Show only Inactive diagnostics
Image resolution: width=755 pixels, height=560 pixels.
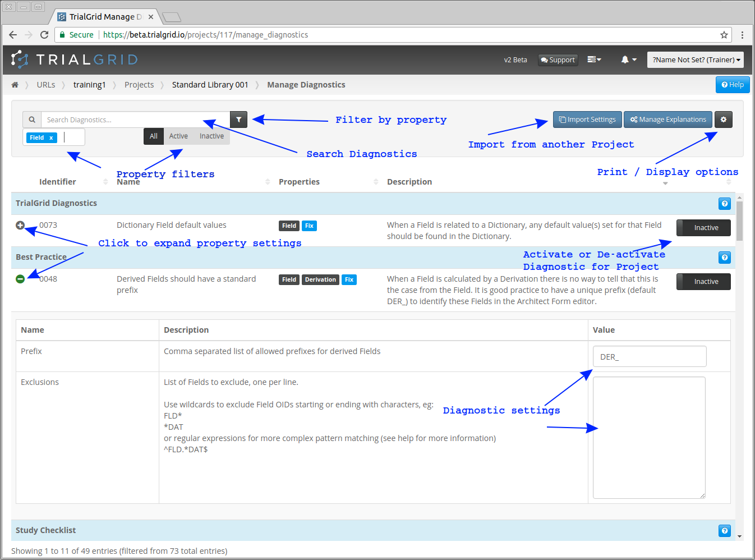pyautogui.click(x=211, y=136)
